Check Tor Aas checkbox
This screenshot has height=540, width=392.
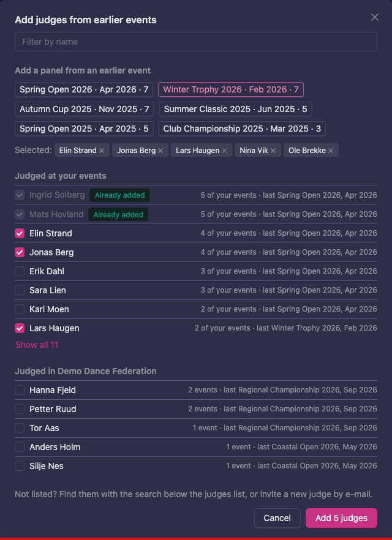pyautogui.click(x=20, y=428)
